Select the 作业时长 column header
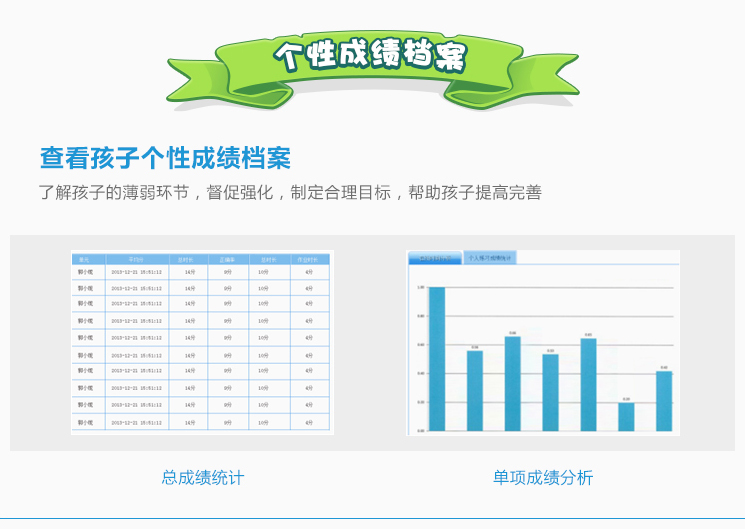This screenshot has width=745, height=529. tap(309, 259)
